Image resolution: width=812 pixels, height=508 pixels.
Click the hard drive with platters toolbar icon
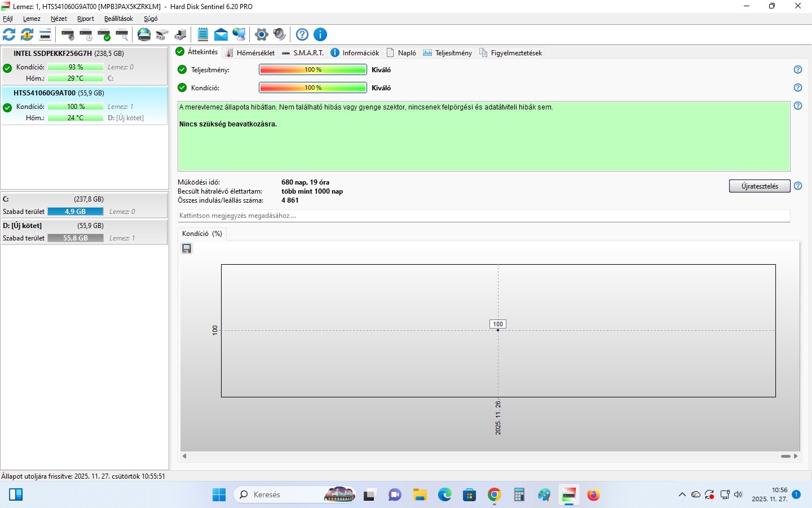coord(180,34)
